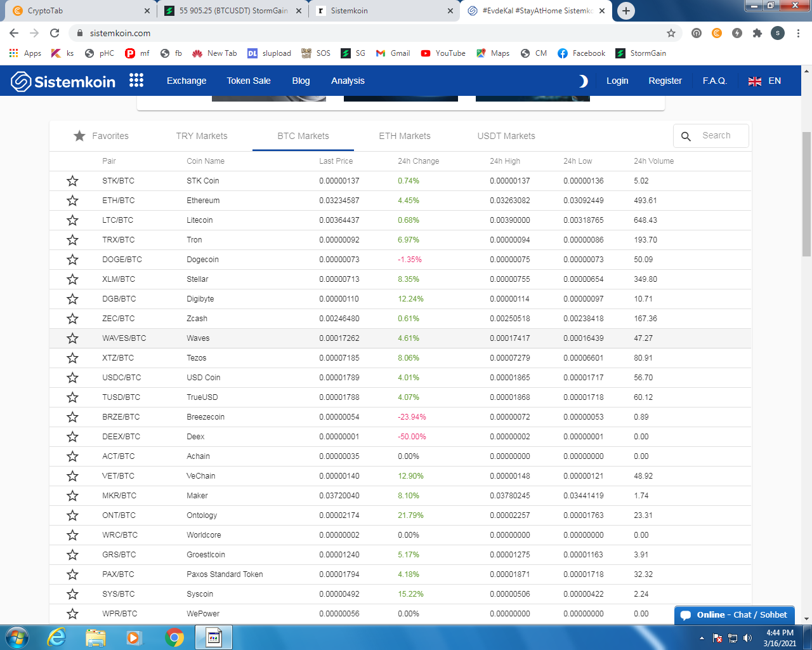Screen dimensions: 812x650
Task: Favorite the ETH/BTC pair star
Action: point(72,201)
